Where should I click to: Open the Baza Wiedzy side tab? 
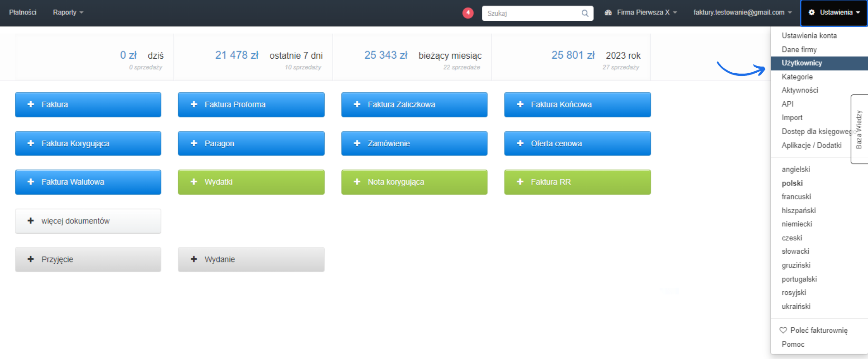tap(859, 129)
